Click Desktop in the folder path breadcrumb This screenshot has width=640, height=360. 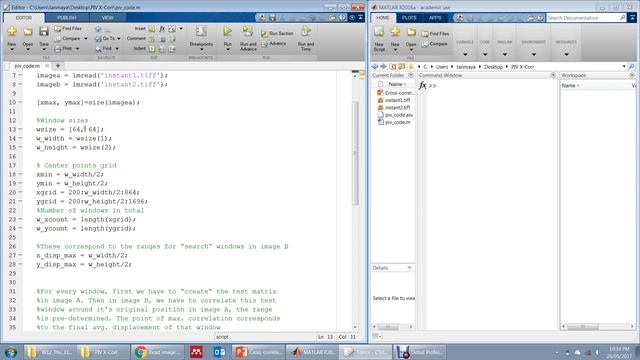click(x=493, y=67)
